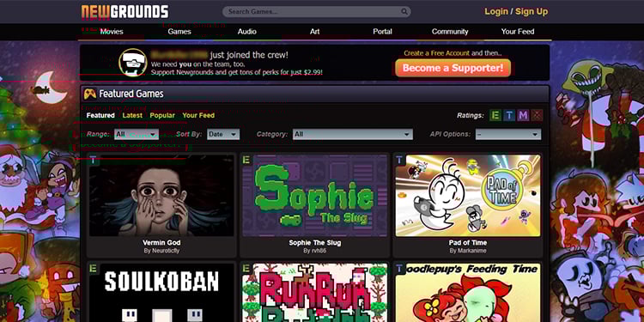Screen dimensions: 644x322
Task: Open the Movies menu
Action: click(x=112, y=32)
